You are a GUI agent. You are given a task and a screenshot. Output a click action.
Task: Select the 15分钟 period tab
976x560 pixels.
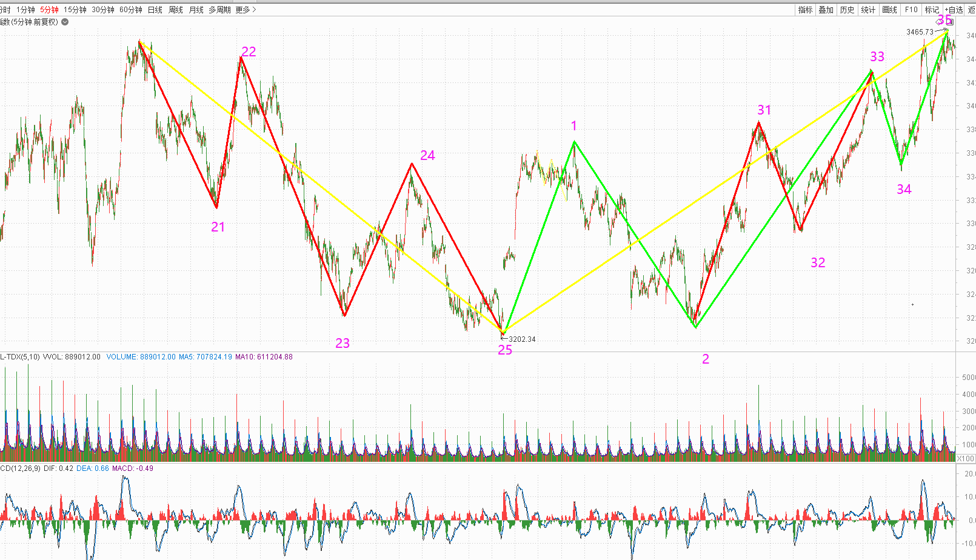[x=75, y=10]
